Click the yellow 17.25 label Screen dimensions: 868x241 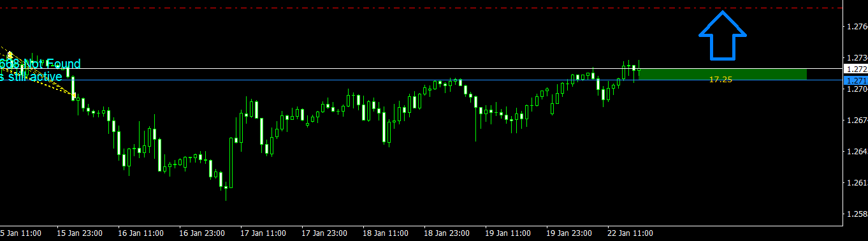pos(720,80)
